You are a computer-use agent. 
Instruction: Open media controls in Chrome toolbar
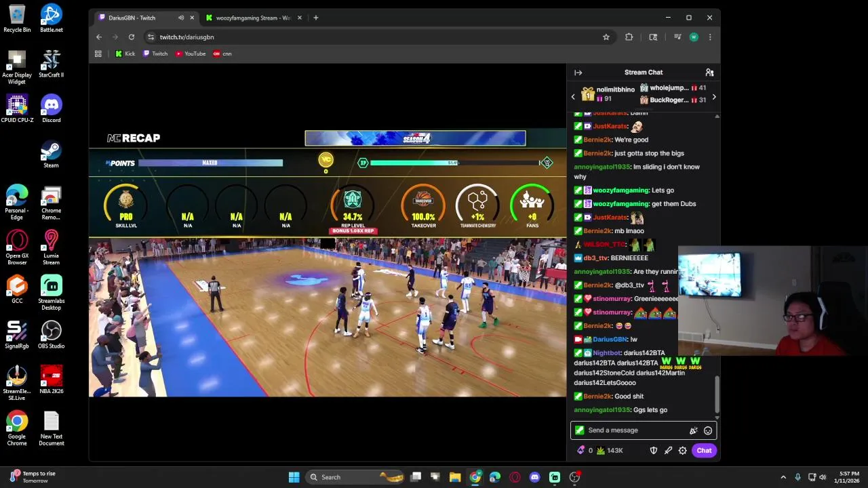coord(677,37)
